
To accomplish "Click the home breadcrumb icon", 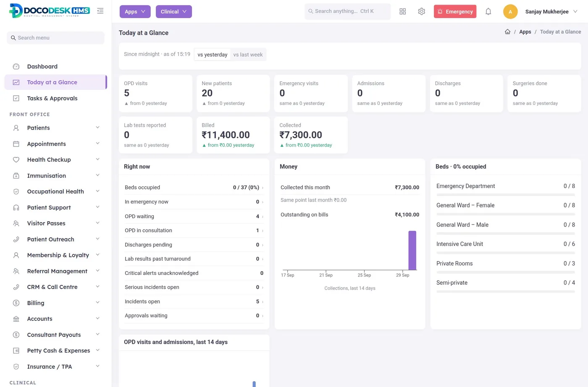I will point(507,32).
